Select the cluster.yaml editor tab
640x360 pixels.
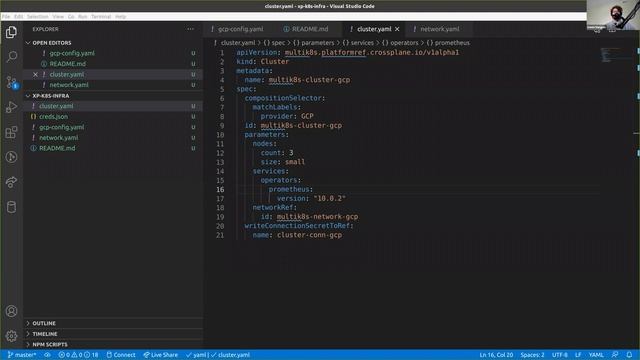coord(374,29)
